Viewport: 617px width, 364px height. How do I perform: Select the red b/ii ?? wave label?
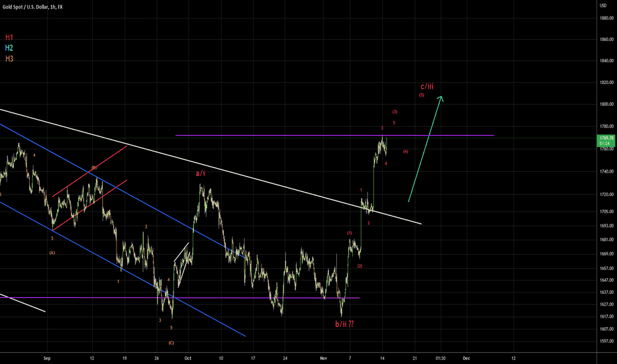(x=344, y=324)
